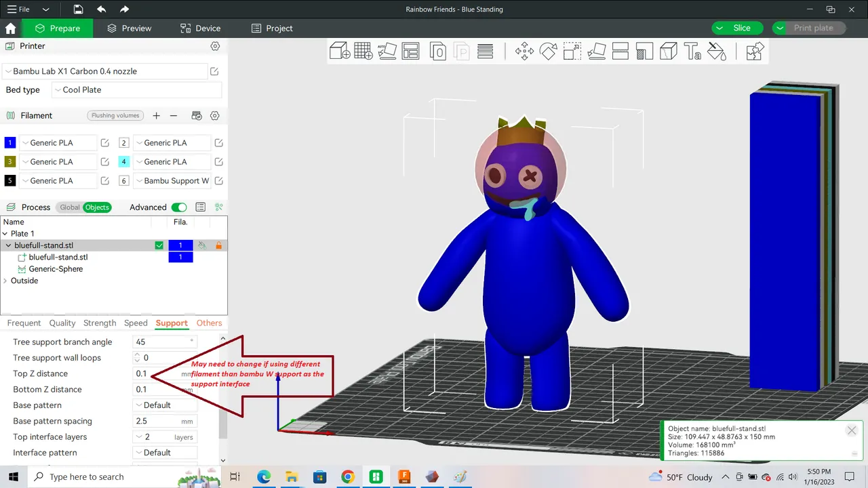Edit the Bambu Support W filament preset
Image resolution: width=868 pixels, height=488 pixels.
(218, 181)
